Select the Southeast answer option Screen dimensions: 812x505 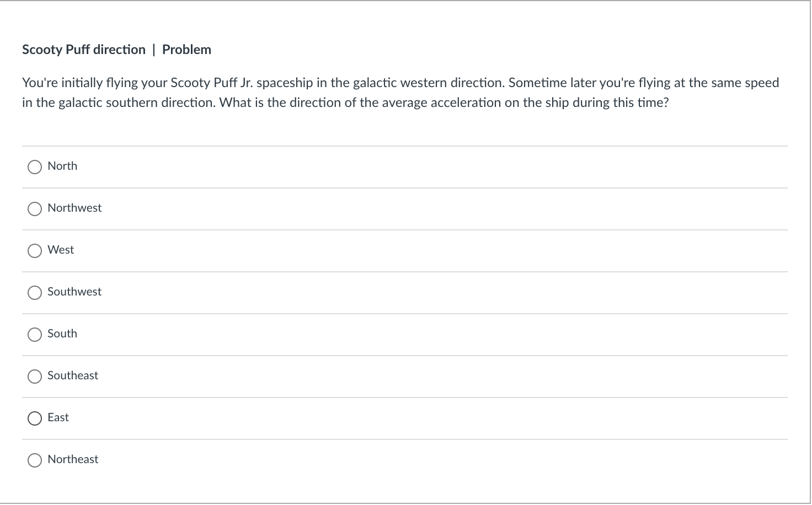[35, 376]
